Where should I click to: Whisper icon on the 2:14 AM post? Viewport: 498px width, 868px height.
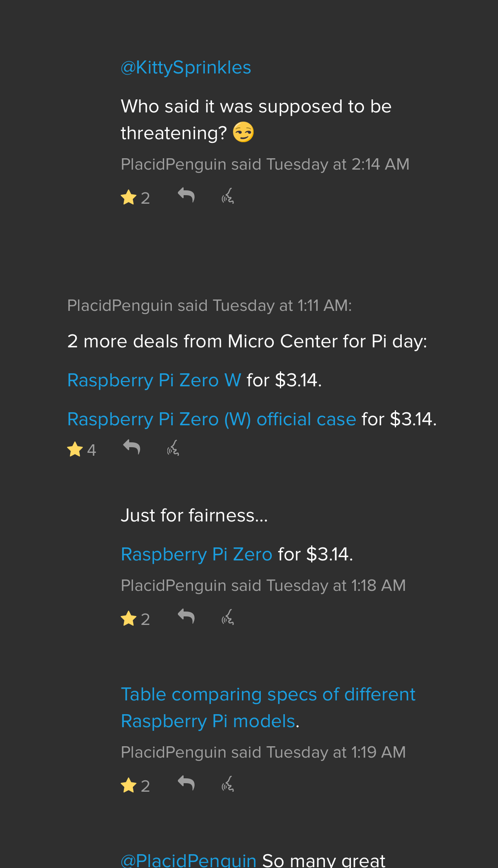click(x=227, y=196)
